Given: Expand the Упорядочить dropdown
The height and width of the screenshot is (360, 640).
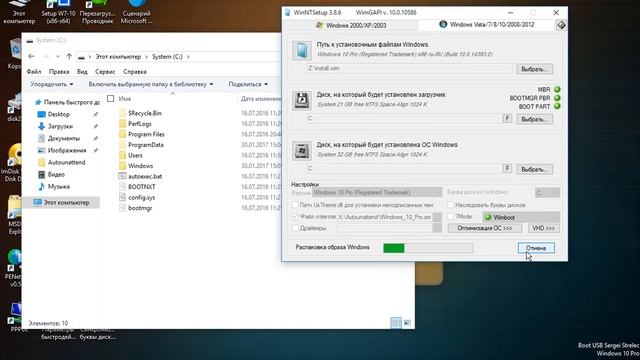Looking at the screenshot, I should coord(52,84).
